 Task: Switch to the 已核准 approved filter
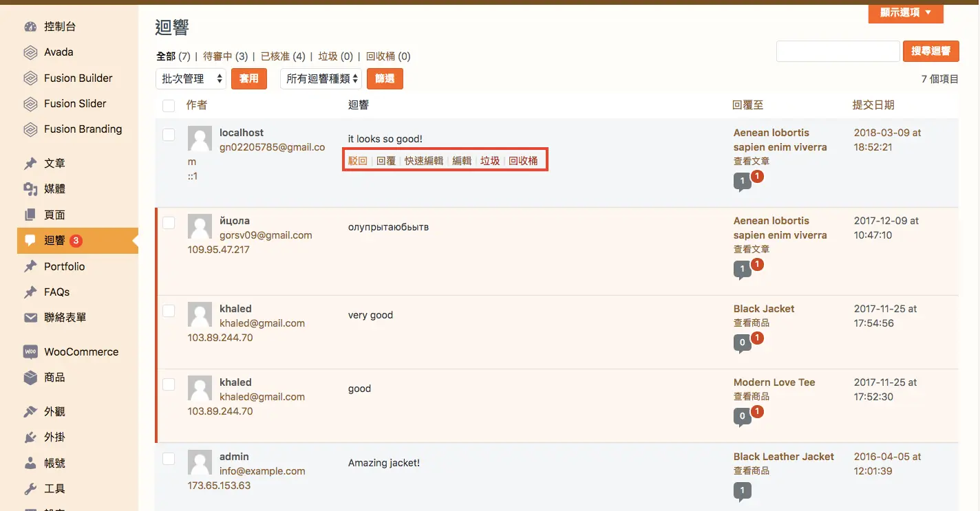[x=283, y=56]
